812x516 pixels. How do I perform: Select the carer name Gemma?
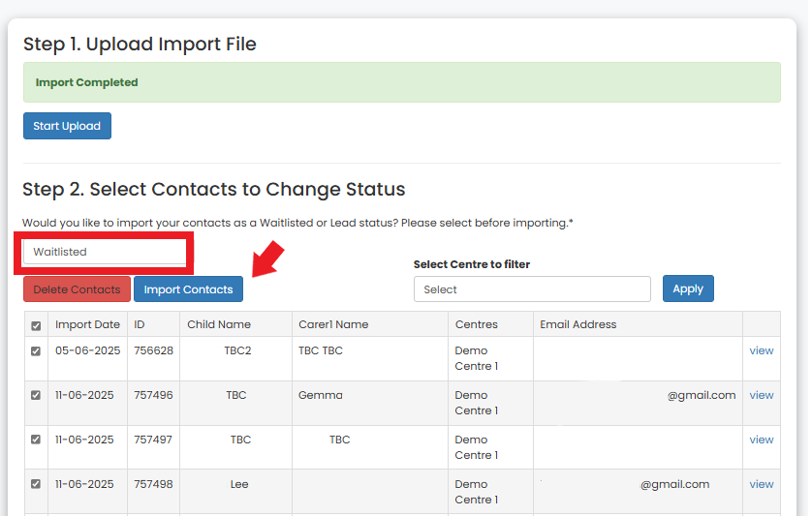(x=321, y=395)
